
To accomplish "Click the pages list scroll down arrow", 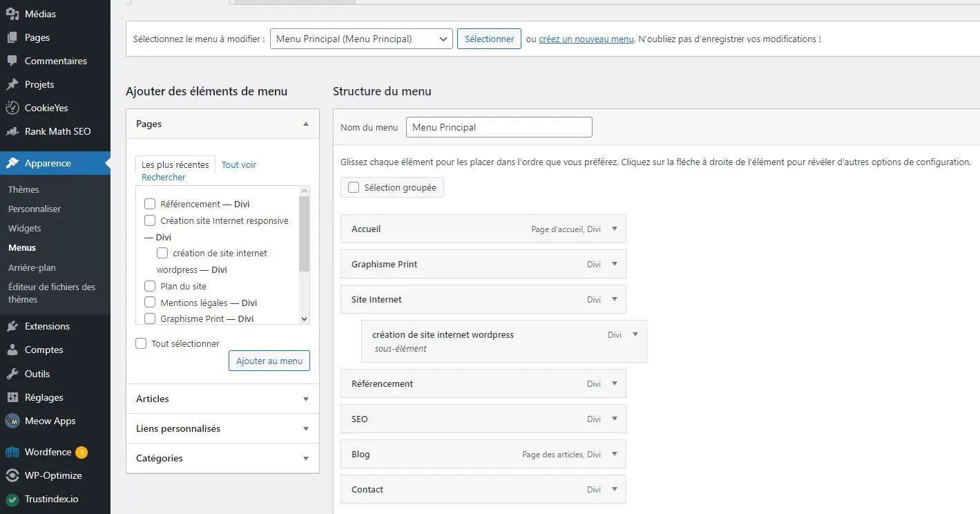I will tap(304, 318).
